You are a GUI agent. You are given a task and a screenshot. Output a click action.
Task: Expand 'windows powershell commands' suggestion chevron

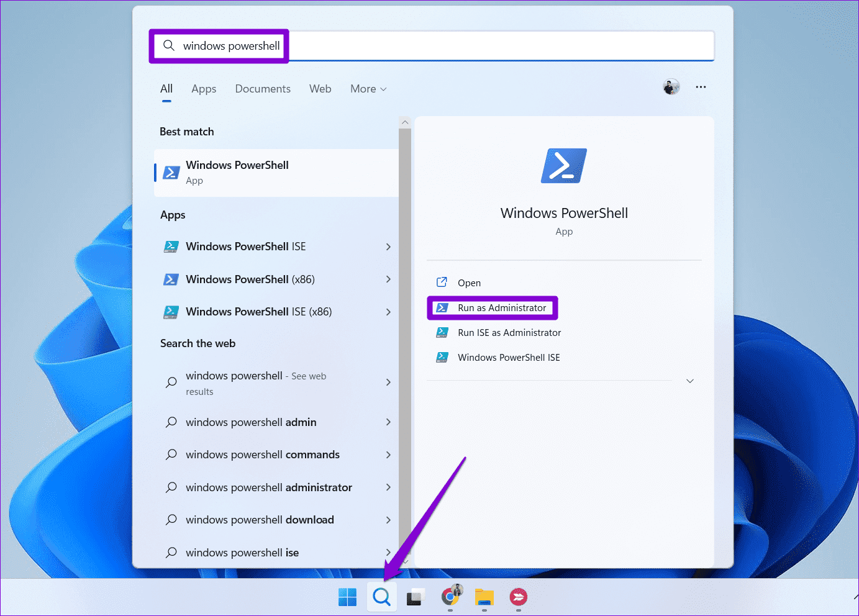(388, 455)
